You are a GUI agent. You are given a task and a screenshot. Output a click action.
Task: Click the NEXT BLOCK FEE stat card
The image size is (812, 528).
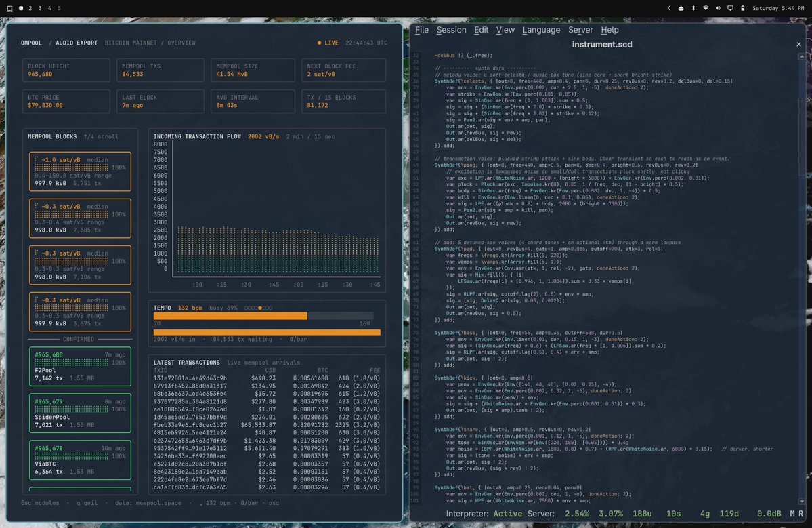click(343, 70)
